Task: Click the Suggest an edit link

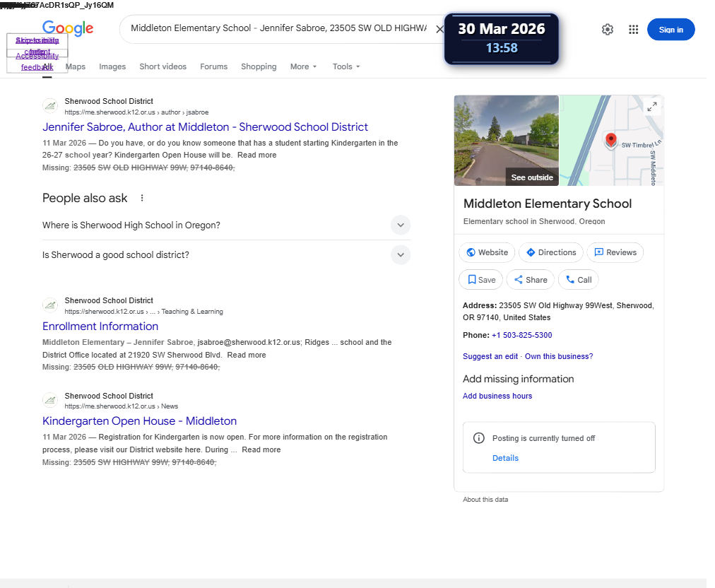Action: coord(490,356)
